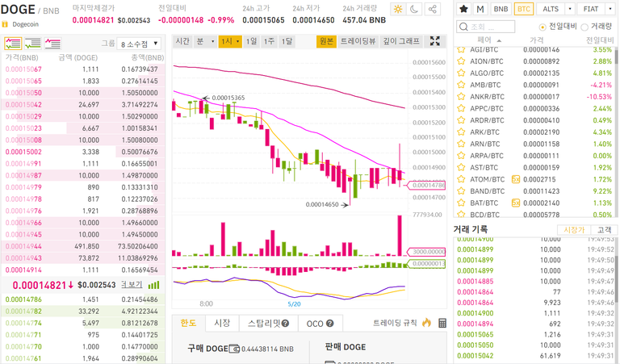Switch to the 시장 order tab

[x=222, y=324]
